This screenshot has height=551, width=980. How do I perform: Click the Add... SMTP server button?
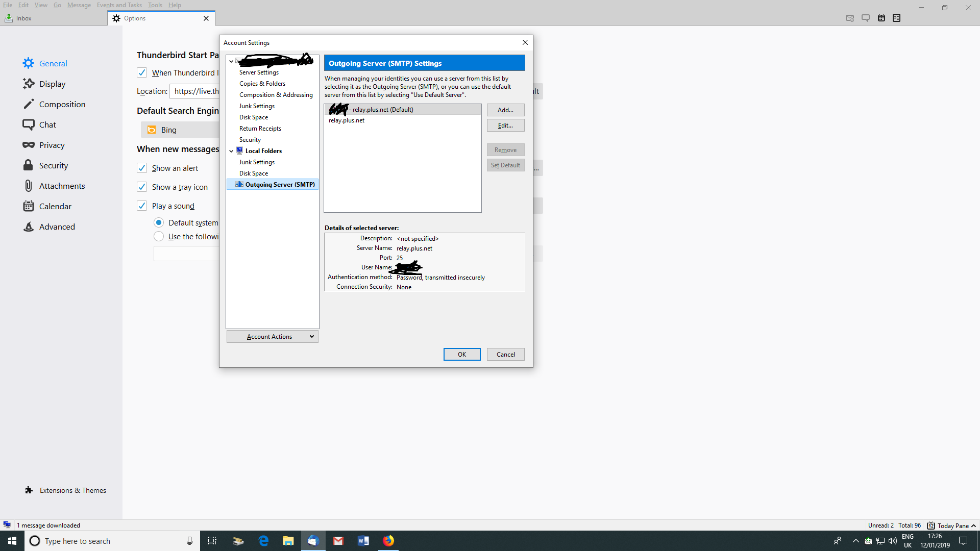point(505,110)
